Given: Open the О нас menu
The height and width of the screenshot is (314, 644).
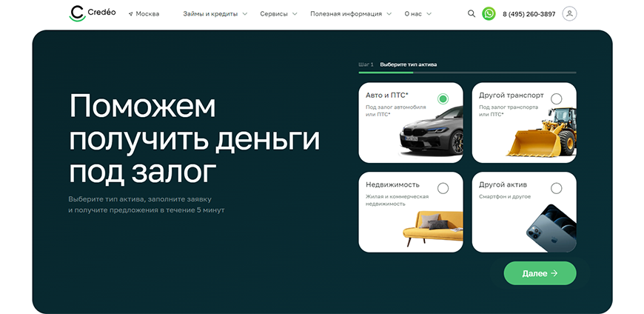Looking at the screenshot, I should click(417, 14).
